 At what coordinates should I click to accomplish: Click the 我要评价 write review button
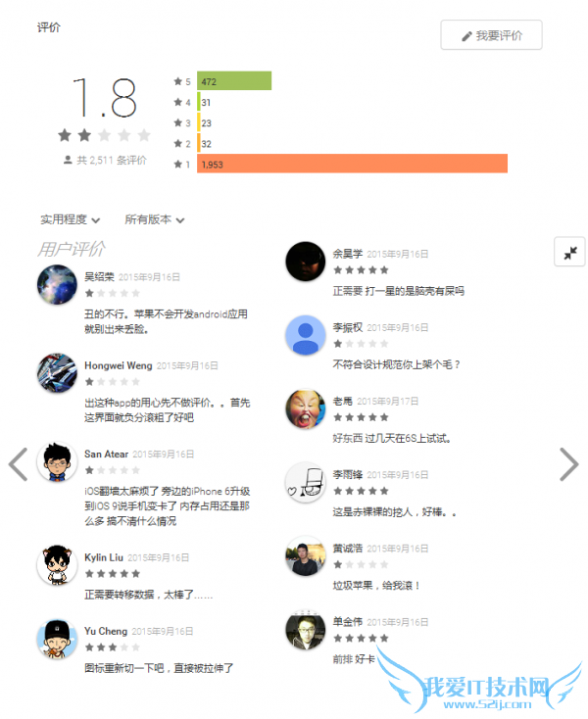tap(491, 35)
